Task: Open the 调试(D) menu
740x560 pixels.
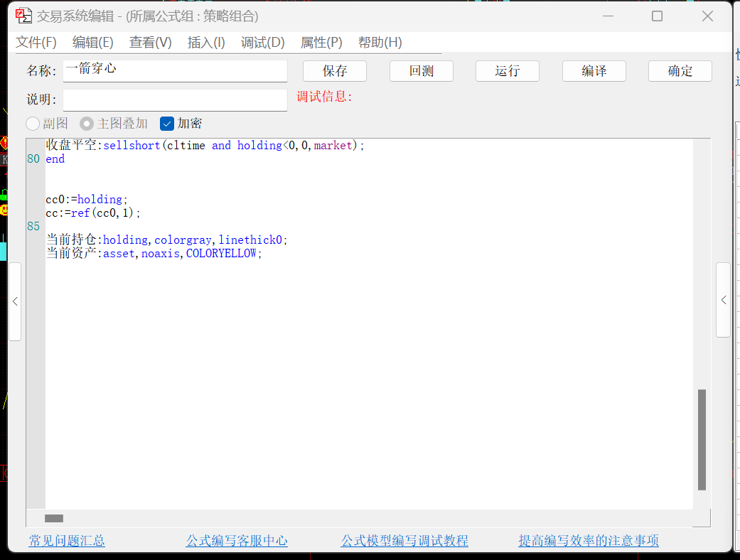Action: pyautogui.click(x=262, y=43)
